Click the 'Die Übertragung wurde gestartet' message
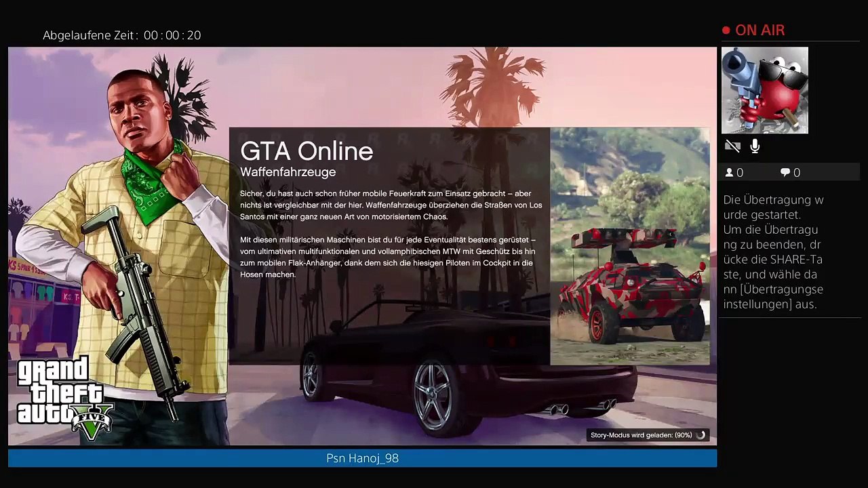Image resolution: width=868 pixels, height=488 pixels. 774,207
